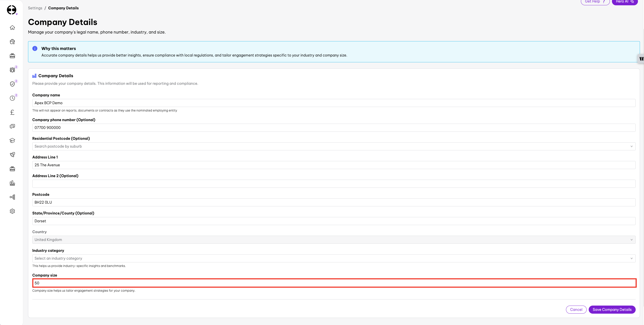Open the Industry category dropdown
The image size is (644, 325).
(x=334, y=258)
